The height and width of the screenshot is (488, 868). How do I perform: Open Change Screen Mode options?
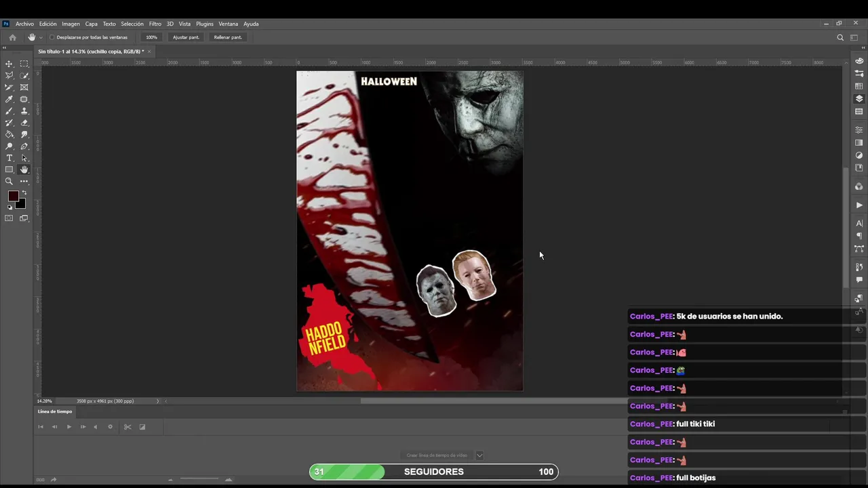pyautogui.click(x=24, y=218)
